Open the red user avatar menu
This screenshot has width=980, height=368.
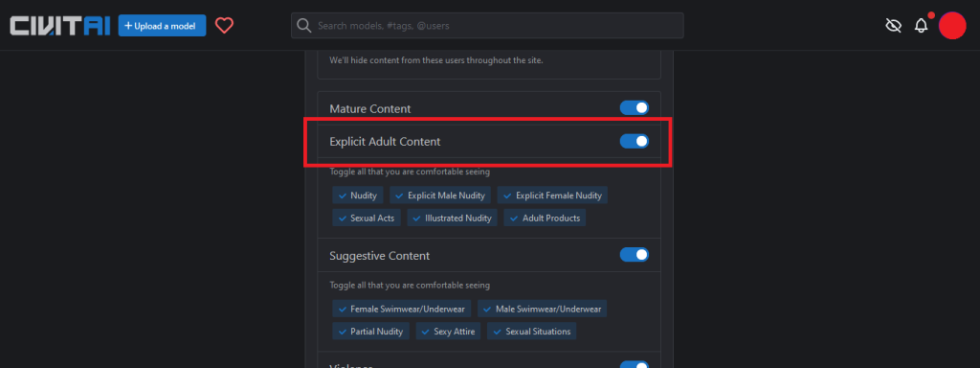coord(952,26)
